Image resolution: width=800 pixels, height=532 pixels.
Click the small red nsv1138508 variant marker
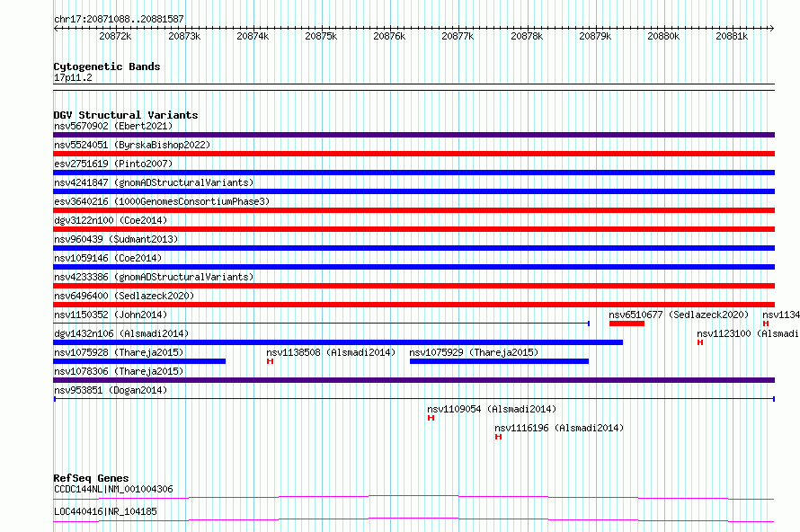click(x=270, y=361)
